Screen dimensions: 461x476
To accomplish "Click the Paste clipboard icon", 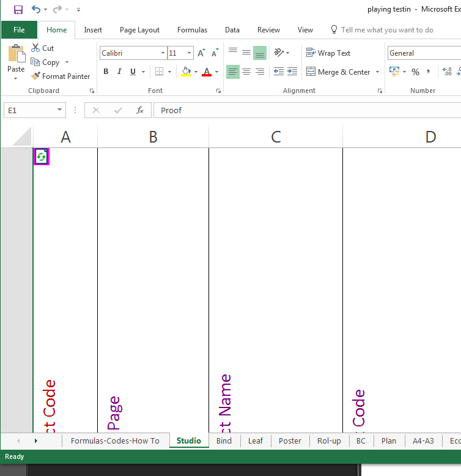I will (17, 53).
